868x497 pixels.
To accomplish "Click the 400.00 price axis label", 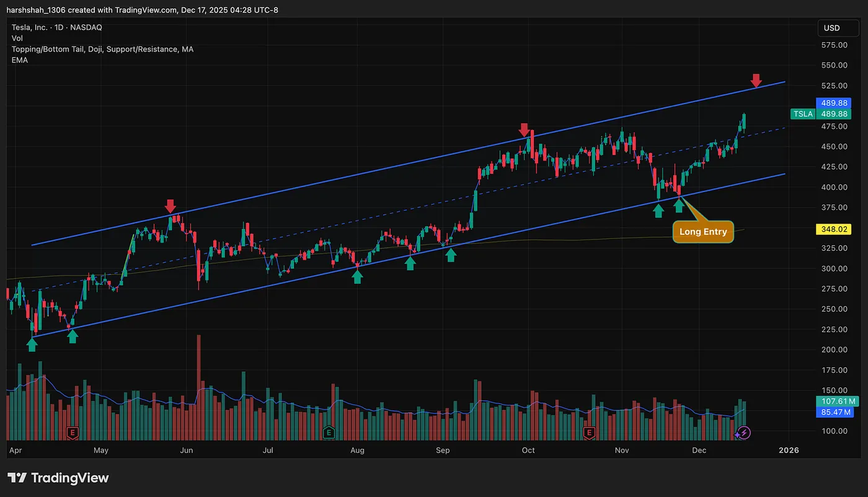I will [x=834, y=187].
